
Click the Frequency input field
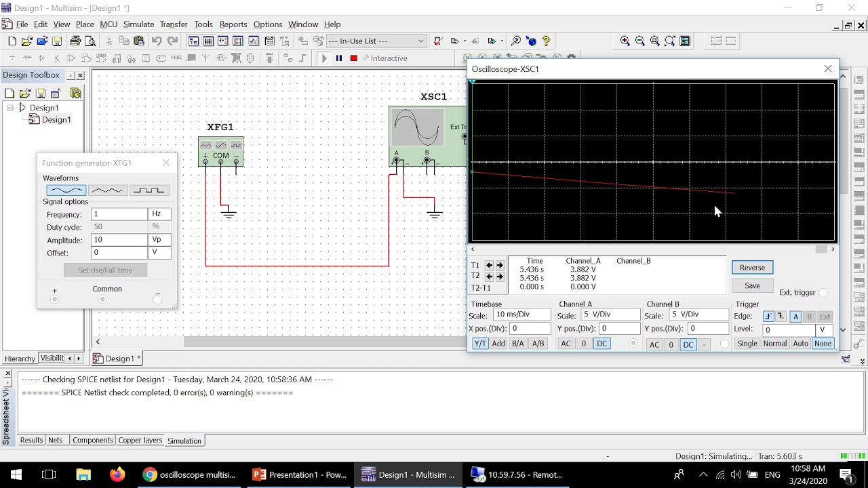(x=119, y=214)
